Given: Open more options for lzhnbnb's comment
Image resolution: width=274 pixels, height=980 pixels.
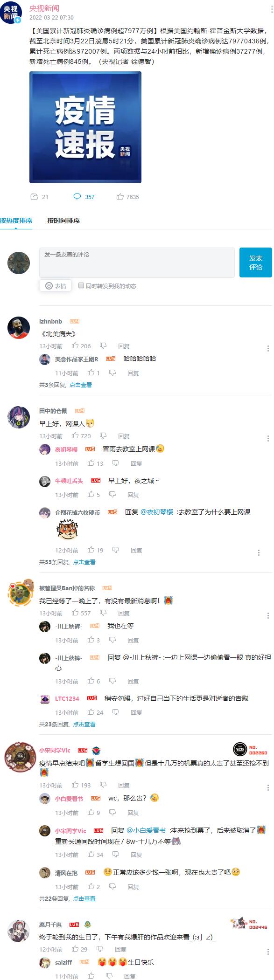Looking at the screenshot, I should tap(268, 348).
